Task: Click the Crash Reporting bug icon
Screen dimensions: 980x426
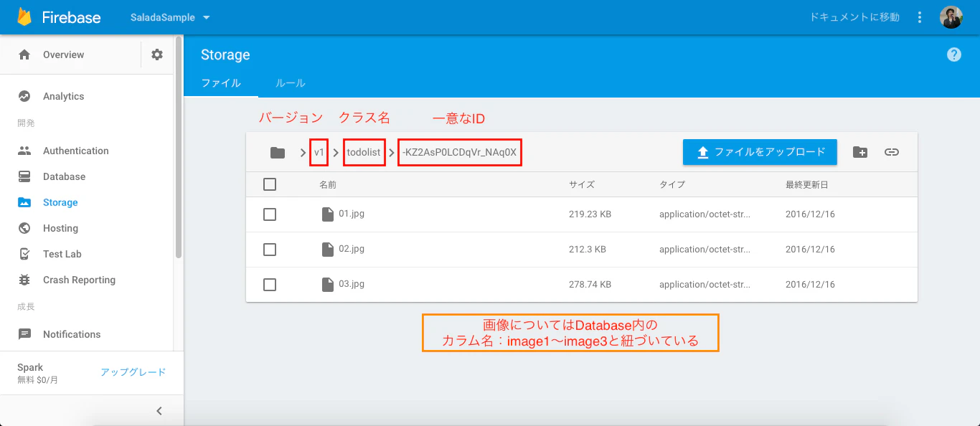Action: [24, 280]
